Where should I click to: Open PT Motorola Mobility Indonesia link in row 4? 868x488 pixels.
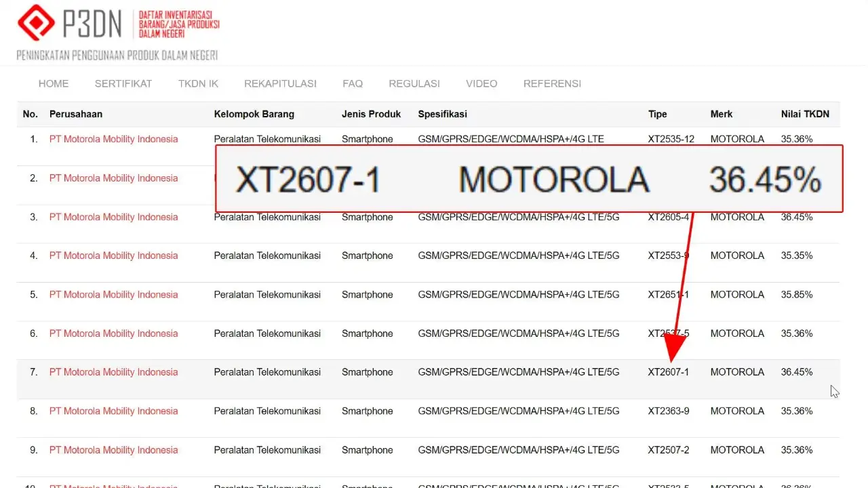(113, 256)
